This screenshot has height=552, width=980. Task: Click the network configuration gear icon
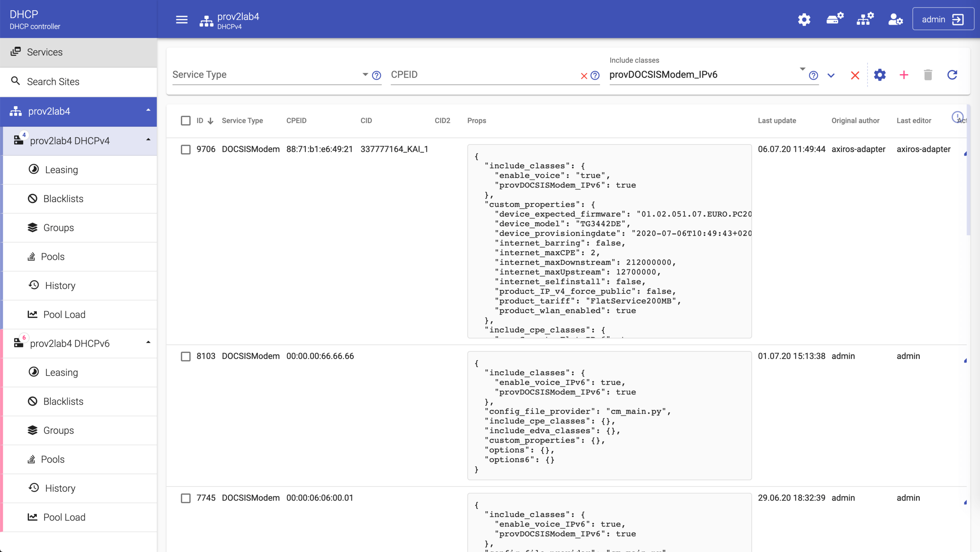[x=865, y=18]
